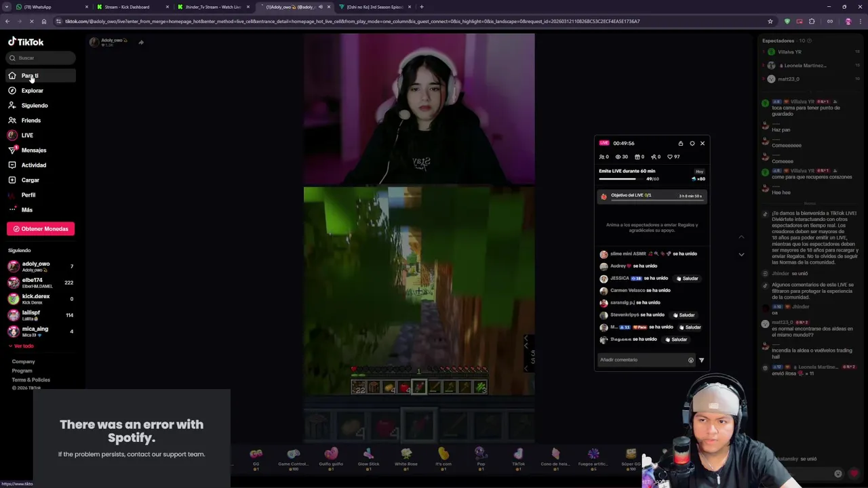
Task: Click Saludar on bottom join row
Action: (675, 340)
